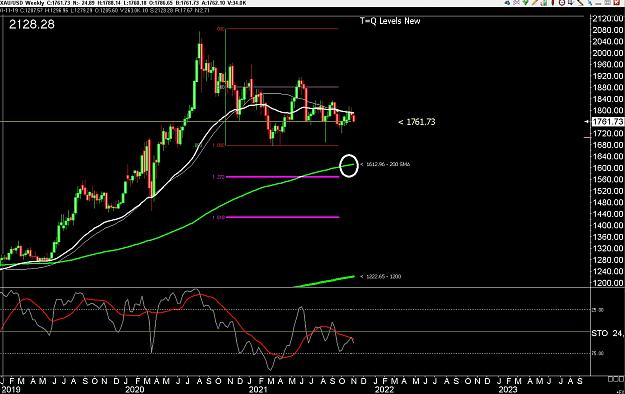The width and height of the screenshot is (625, 394).
Task: Click the 1400.00 price axis label
Action: (x=608, y=225)
